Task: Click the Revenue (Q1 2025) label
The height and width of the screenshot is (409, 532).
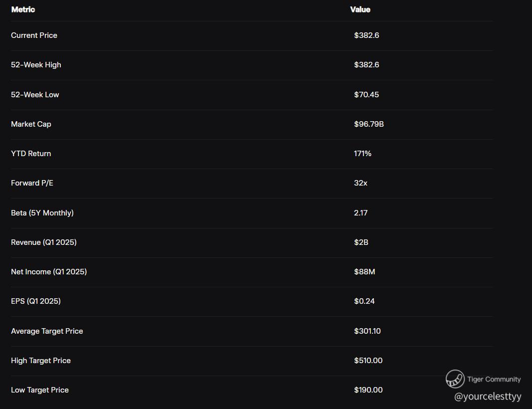Action: [43, 242]
